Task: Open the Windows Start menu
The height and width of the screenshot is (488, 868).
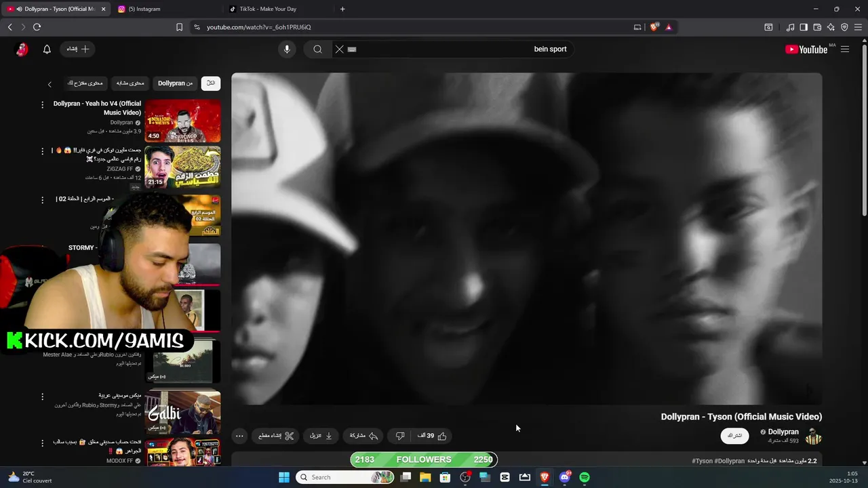Action: pos(284,477)
